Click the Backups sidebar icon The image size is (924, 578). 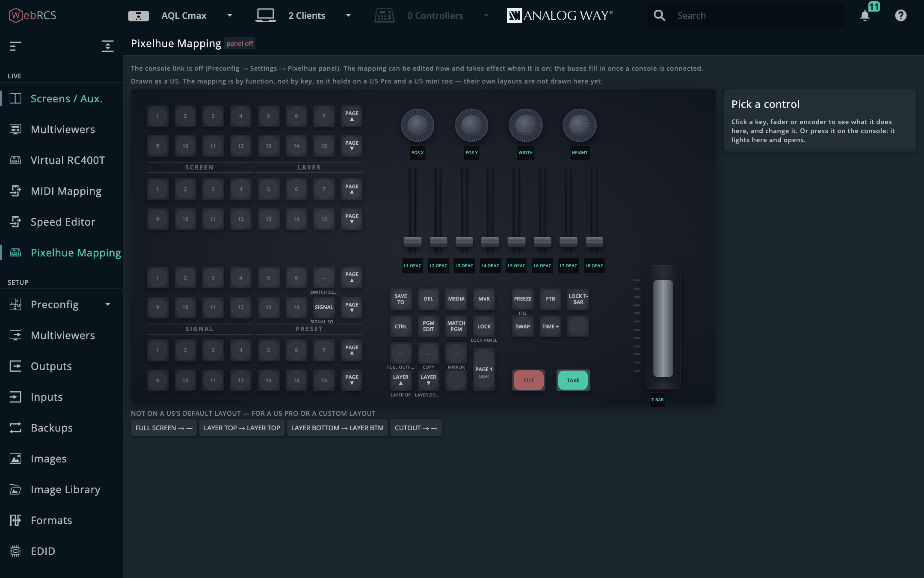pos(15,428)
